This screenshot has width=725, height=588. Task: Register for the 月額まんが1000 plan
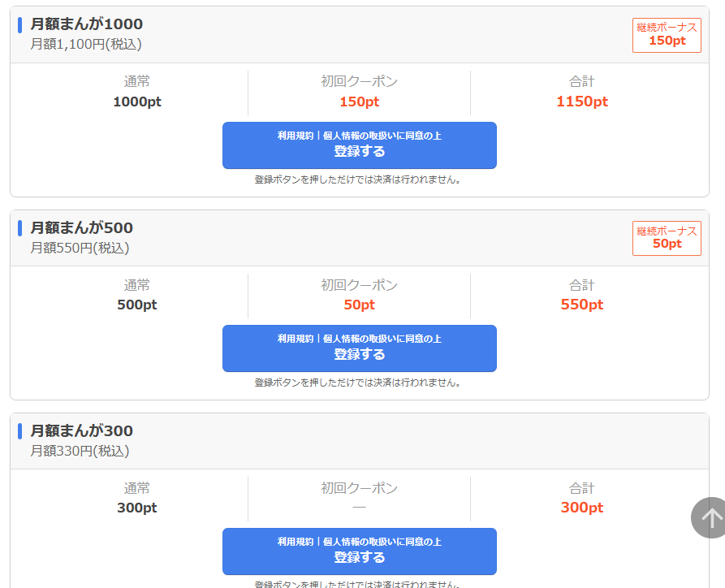(x=359, y=152)
